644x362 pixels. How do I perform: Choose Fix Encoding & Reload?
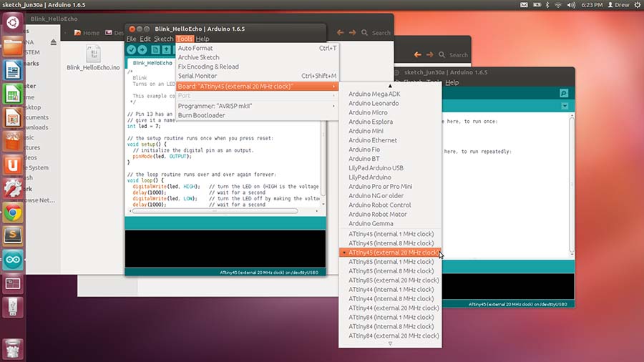point(257,67)
